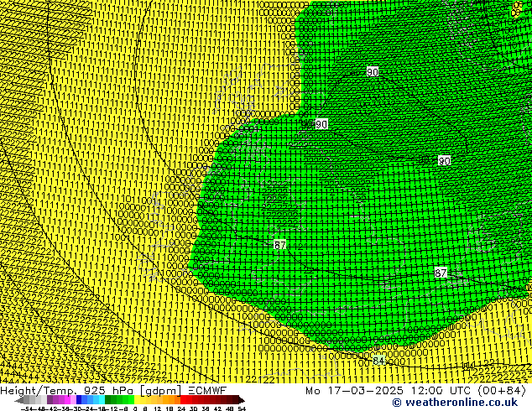Click the left gray arrow end of color scale
The width and height of the screenshot is (532, 411).
[x=19, y=400]
